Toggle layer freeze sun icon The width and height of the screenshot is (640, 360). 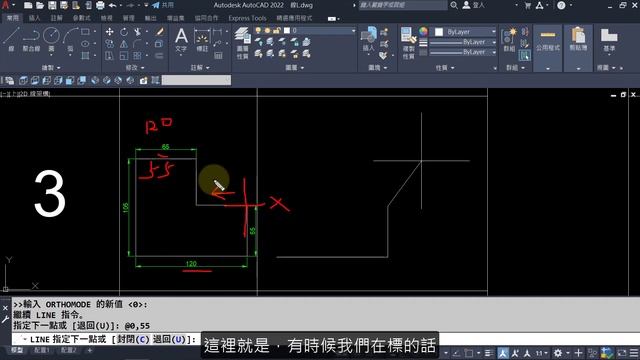coord(267,31)
